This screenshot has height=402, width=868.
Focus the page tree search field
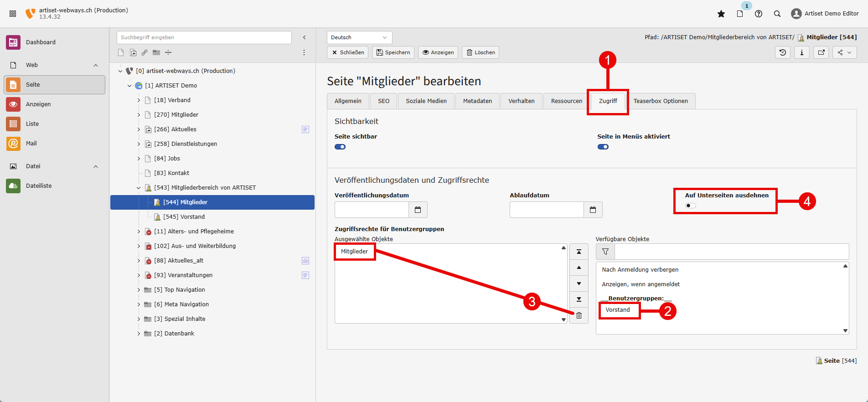[x=204, y=37]
